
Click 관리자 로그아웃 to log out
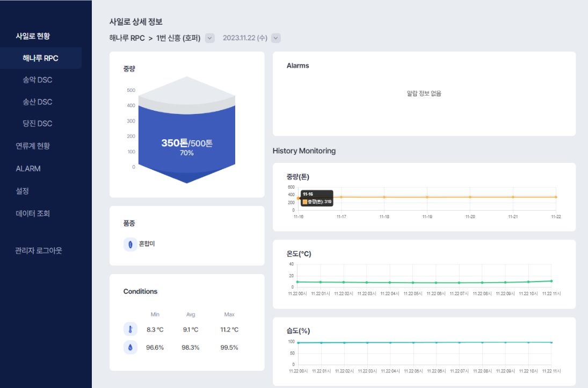pyautogui.click(x=39, y=250)
